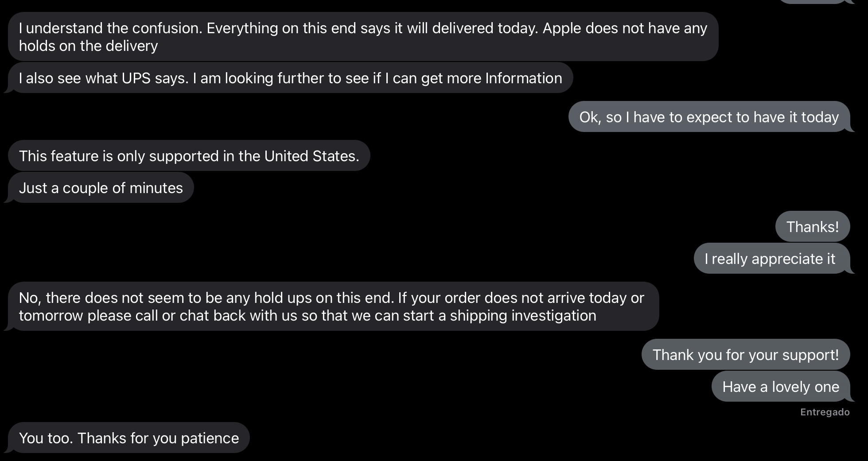The width and height of the screenshot is (868, 461).
Task: Select the "I also see what UPS says" message
Action: pos(290,78)
